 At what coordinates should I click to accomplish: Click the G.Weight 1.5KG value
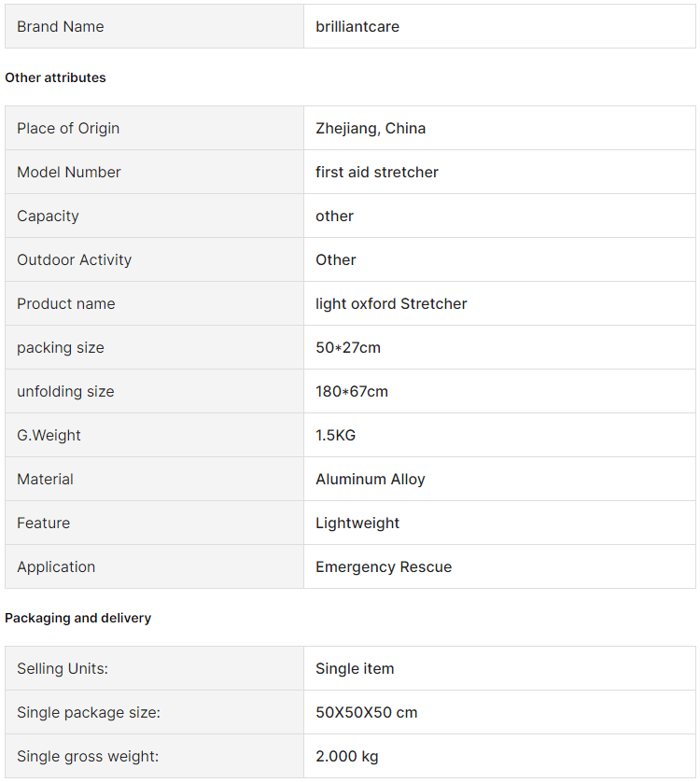point(336,436)
